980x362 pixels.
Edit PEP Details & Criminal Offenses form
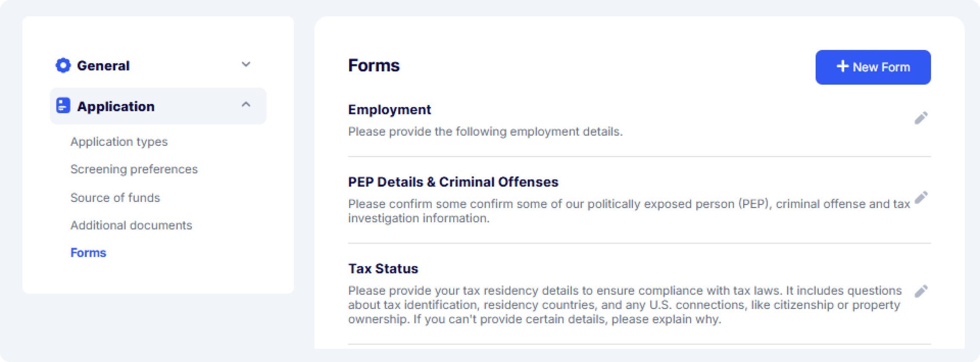coord(921,198)
